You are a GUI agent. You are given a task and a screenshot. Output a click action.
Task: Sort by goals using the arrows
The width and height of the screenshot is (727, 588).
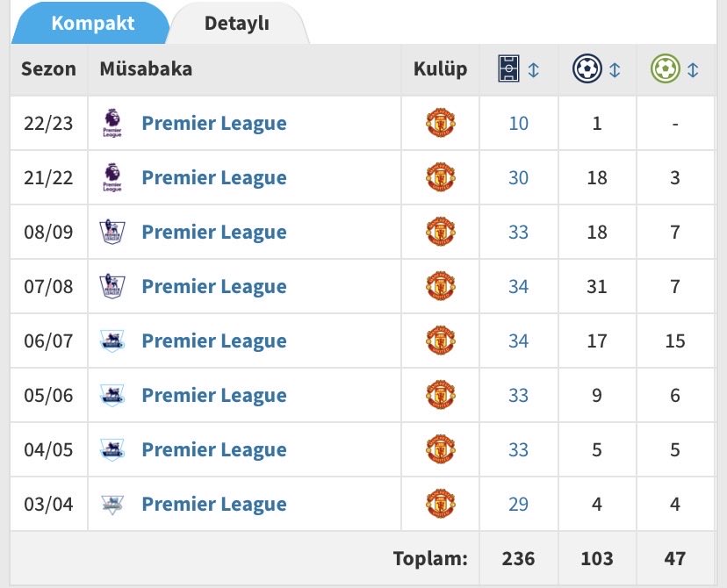pos(615,70)
